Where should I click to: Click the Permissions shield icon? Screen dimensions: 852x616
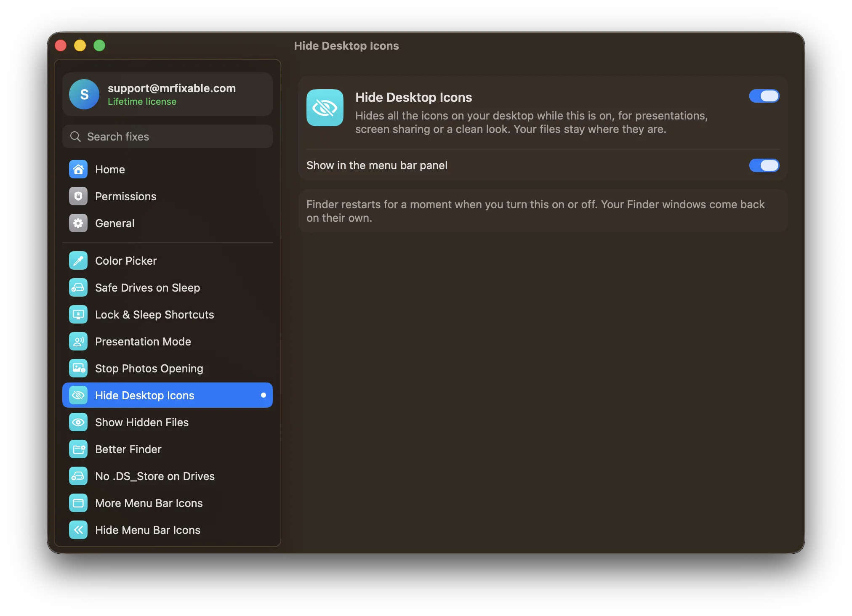[x=78, y=196]
